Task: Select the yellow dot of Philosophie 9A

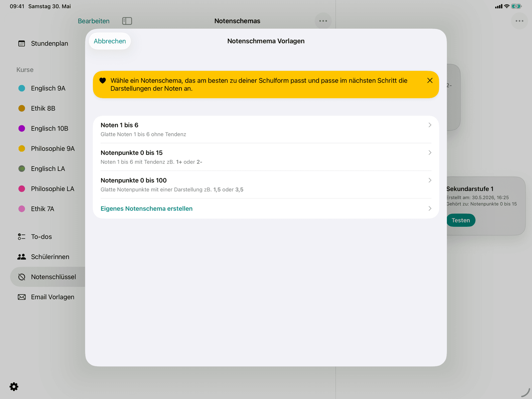Action: (22, 149)
